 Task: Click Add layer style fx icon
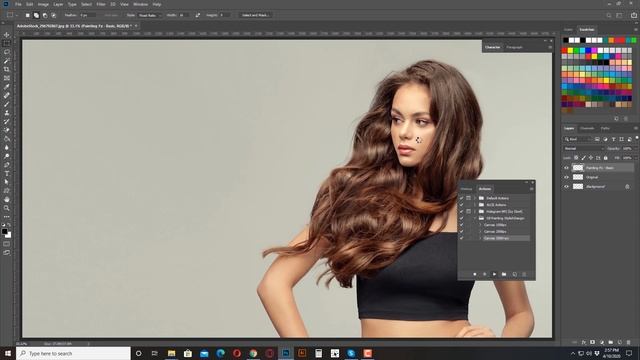tap(584, 342)
